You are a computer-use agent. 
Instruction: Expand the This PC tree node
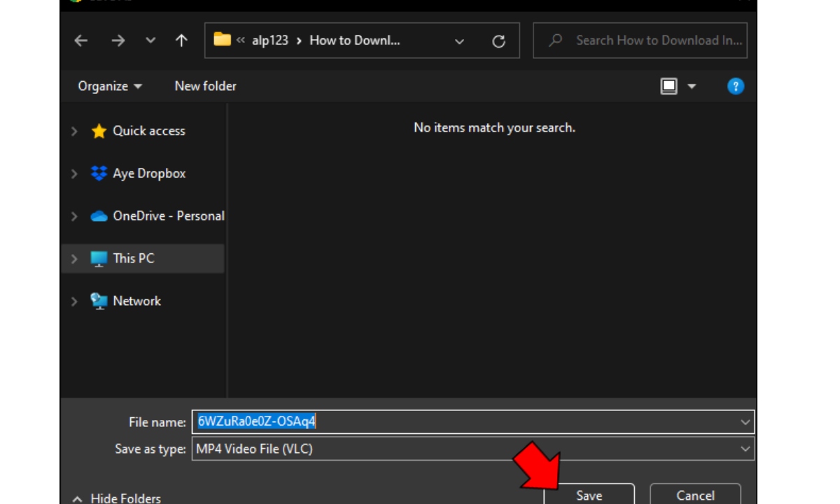point(74,259)
